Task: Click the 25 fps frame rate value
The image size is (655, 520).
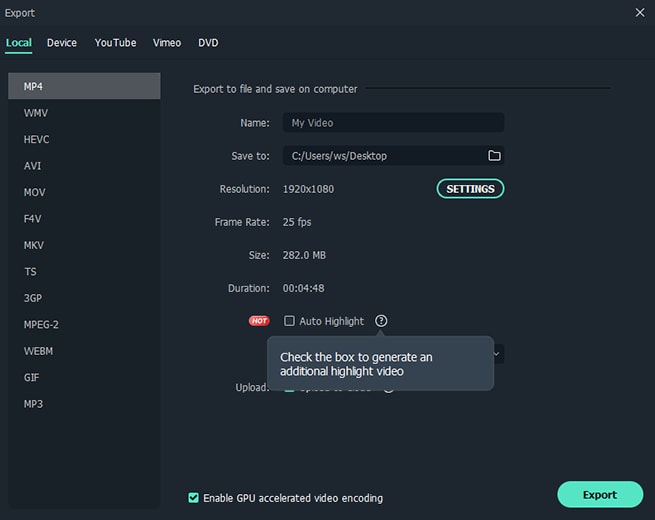Action: point(297,222)
